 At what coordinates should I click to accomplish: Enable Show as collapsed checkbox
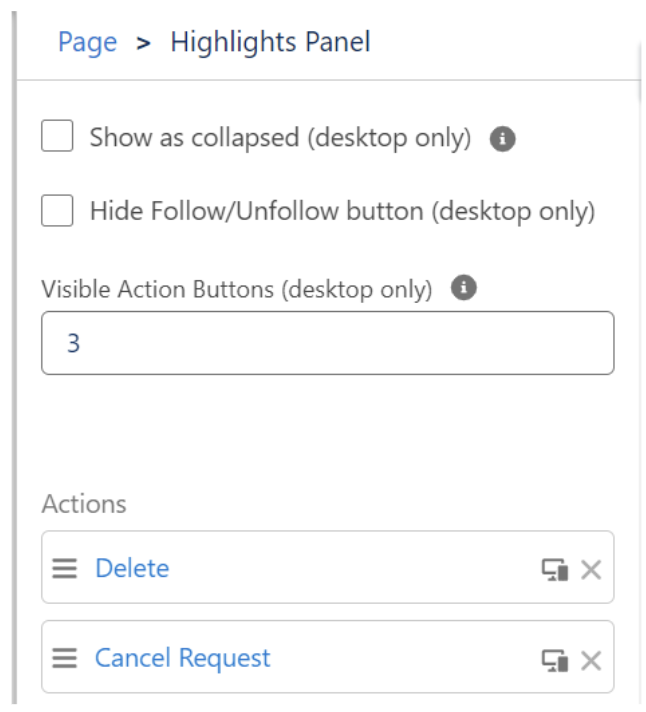pyautogui.click(x=57, y=135)
